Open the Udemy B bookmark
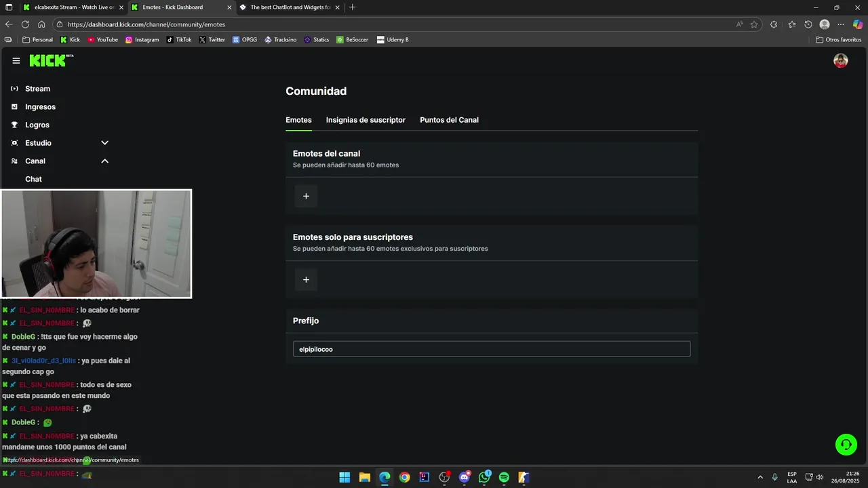This screenshot has height=488, width=868. click(393, 39)
